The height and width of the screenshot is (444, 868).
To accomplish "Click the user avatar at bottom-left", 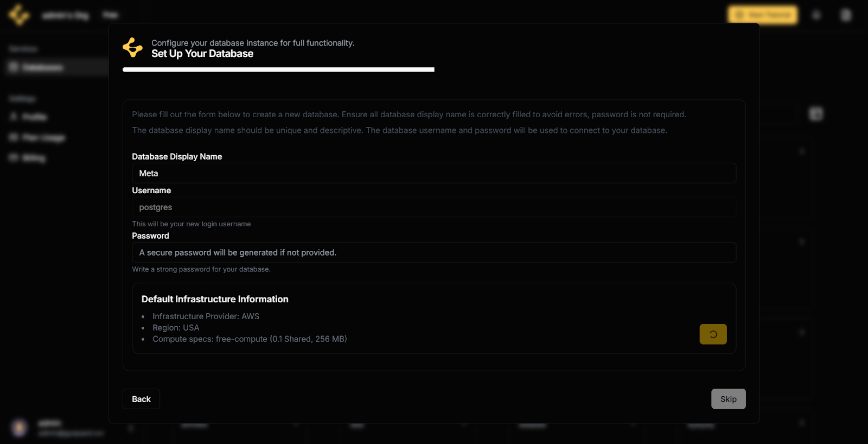I will [x=20, y=428].
